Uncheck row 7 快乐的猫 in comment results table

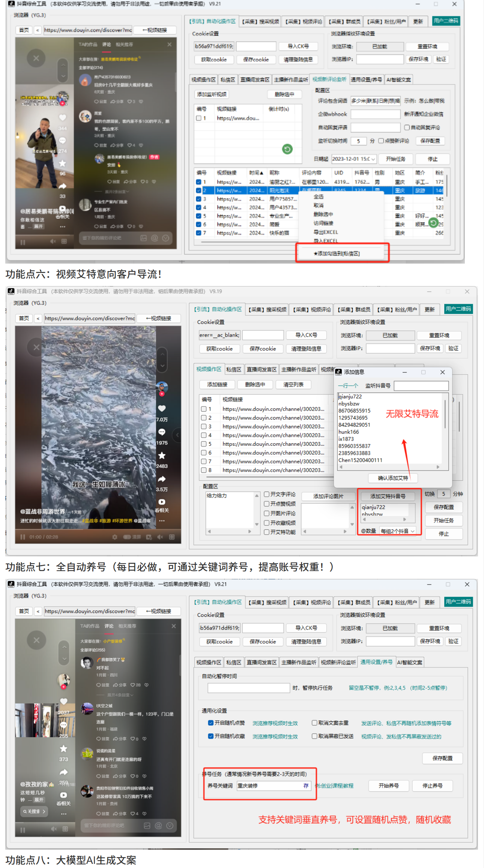coord(198,233)
